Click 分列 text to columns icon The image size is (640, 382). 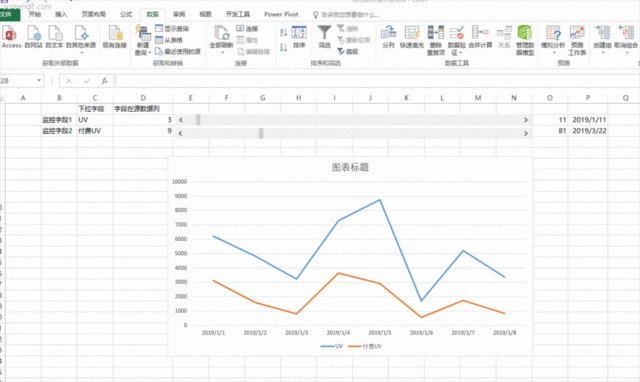point(388,37)
